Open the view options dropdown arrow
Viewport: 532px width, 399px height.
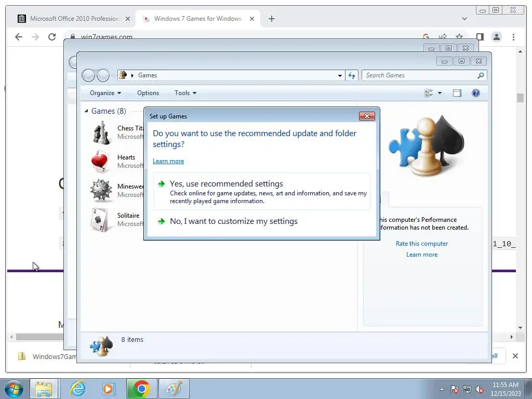tap(440, 93)
